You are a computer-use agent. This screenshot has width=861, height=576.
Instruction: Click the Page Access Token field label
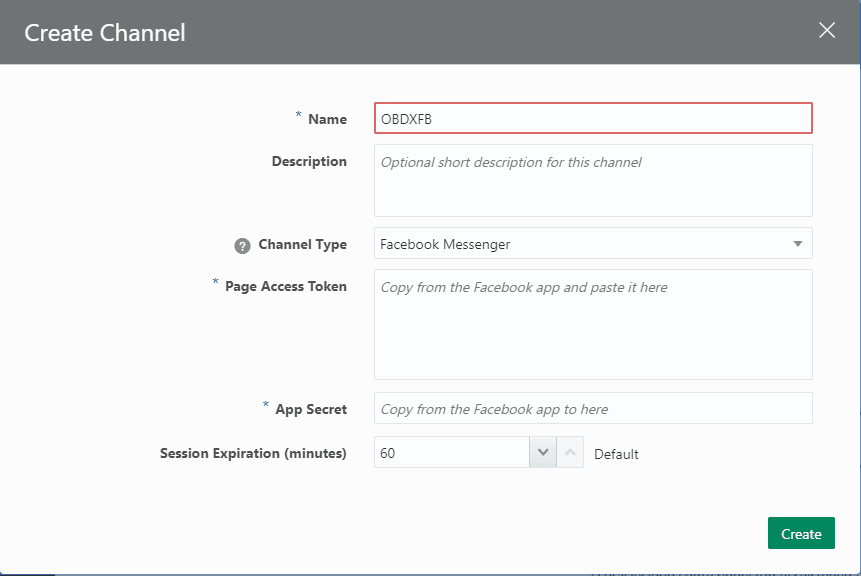pos(285,286)
